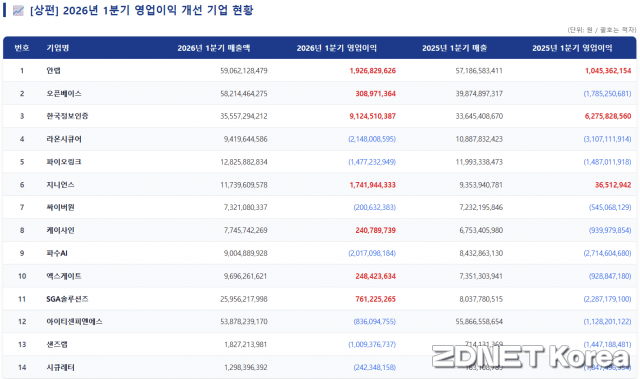Click the blue loss figure (3,107,111,914)

point(607,139)
